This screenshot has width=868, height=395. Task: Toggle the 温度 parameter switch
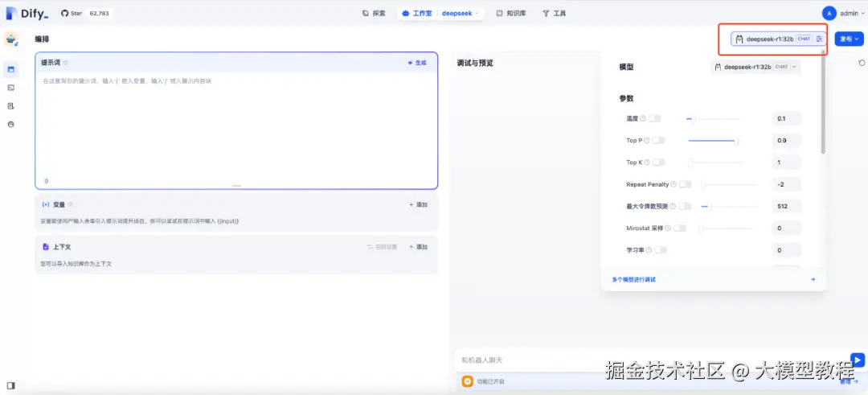coord(655,118)
